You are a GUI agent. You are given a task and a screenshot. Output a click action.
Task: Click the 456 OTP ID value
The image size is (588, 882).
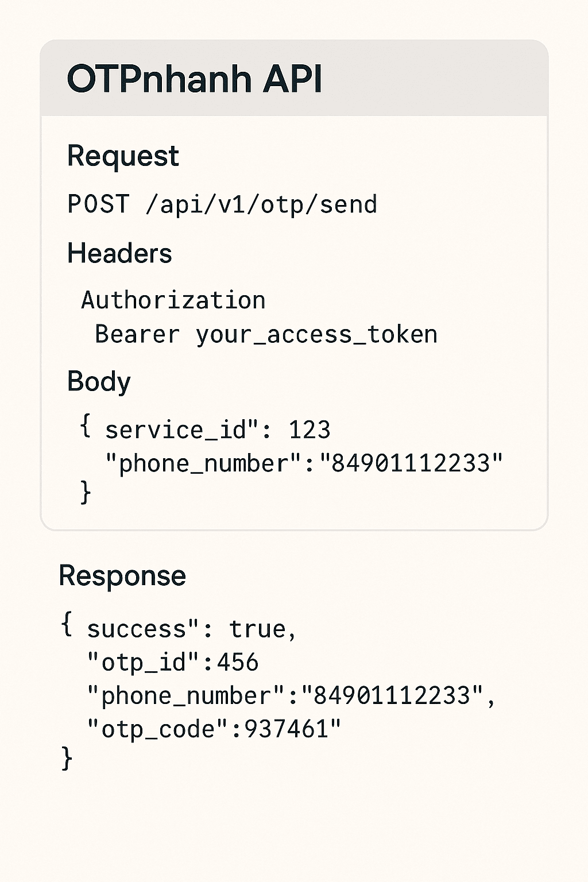pos(238,663)
